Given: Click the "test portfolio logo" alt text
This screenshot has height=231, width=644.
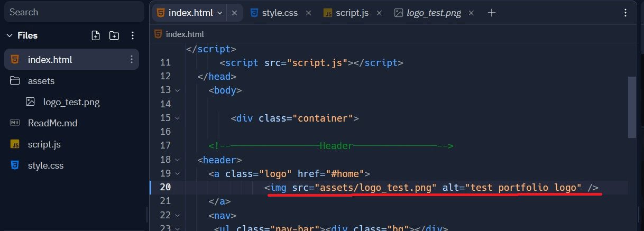Looking at the screenshot, I should pos(523,187).
